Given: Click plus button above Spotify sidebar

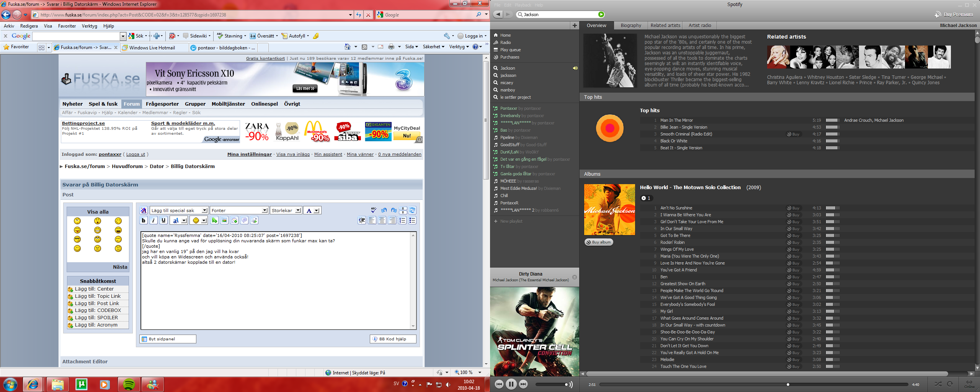Looking at the screenshot, I should 575,25.
